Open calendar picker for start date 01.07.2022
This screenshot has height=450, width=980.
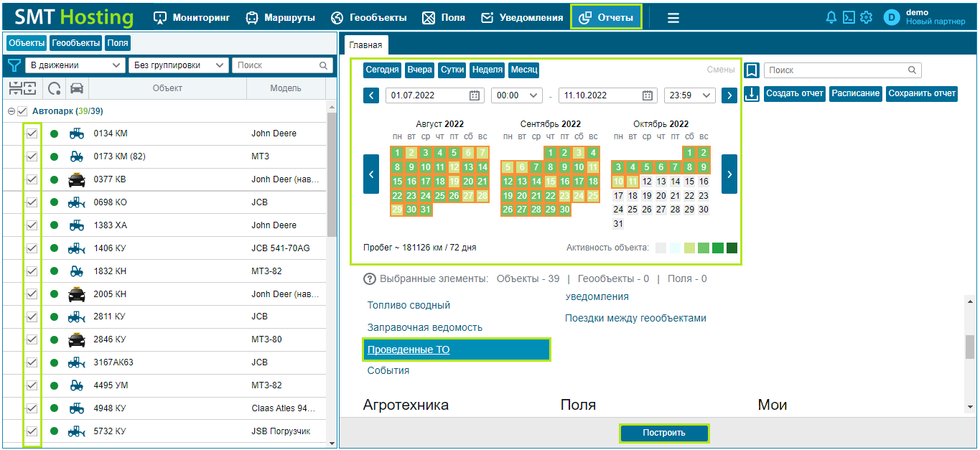click(x=475, y=95)
